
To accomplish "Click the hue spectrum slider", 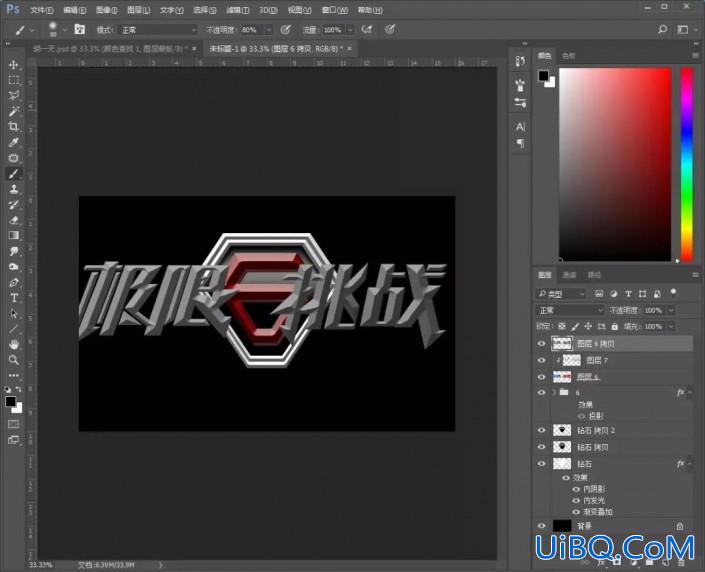I will tap(687, 164).
